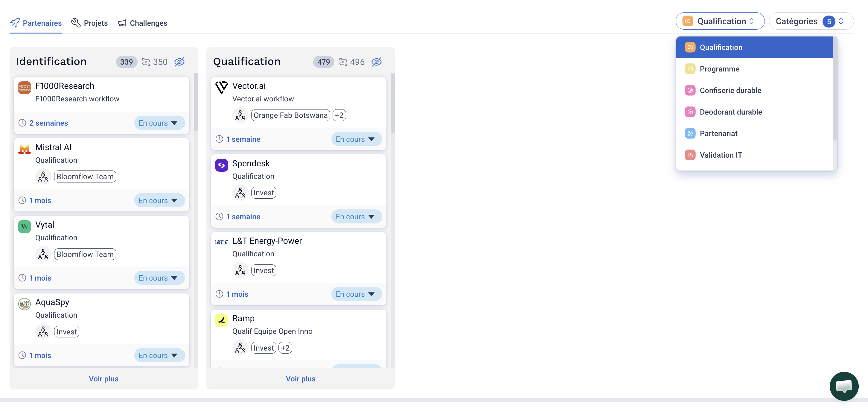
Task: Open the Mistral AI partner card title
Action: coord(53,147)
